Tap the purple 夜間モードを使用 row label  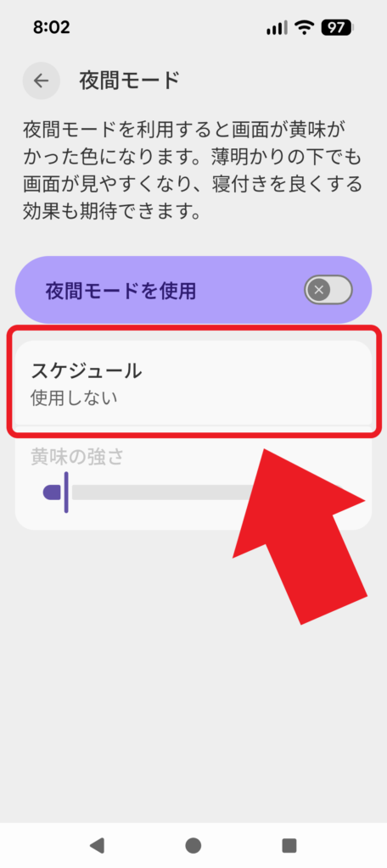point(121,290)
